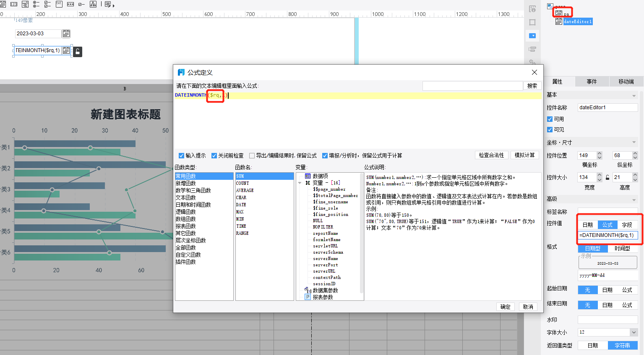This screenshot has height=355, width=644.
Task: Toggle the 关闭前检查 checkbox
Action: [x=214, y=155]
